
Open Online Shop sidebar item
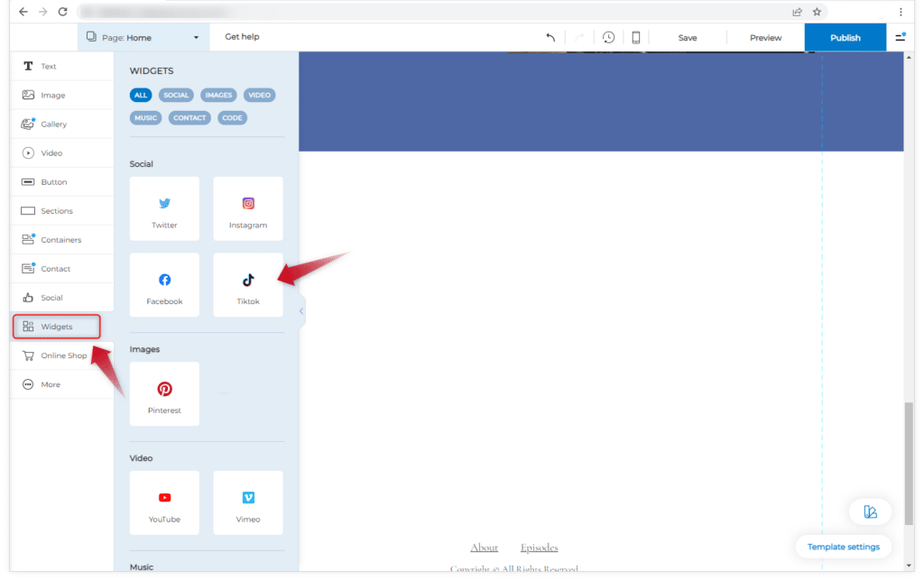(x=63, y=355)
